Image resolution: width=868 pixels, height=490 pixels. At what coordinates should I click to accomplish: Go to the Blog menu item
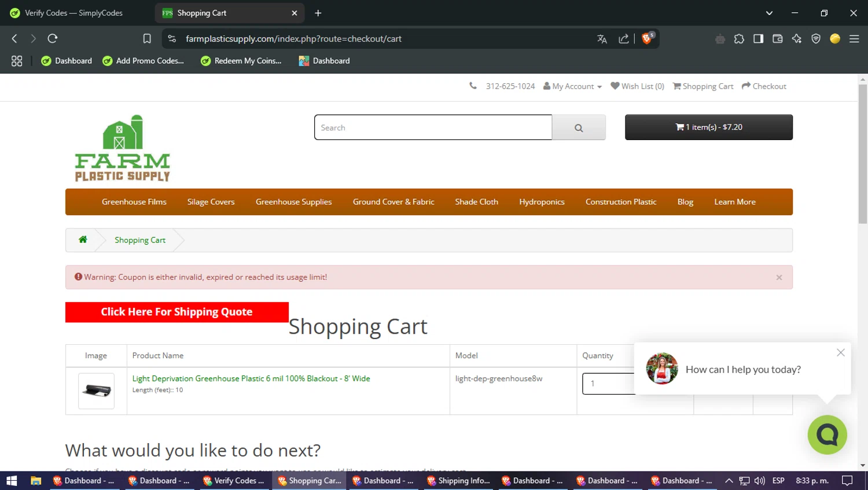pyautogui.click(x=685, y=202)
